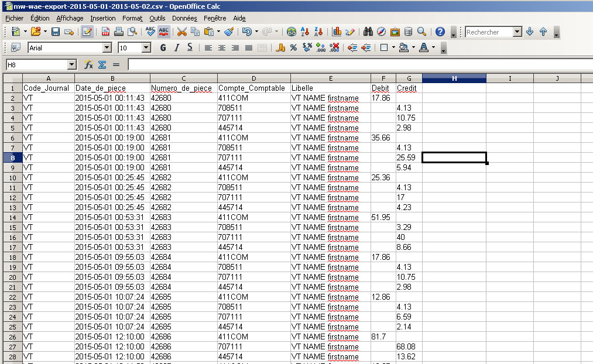The height and width of the screenshot is (364, 593).
Task: Expand the font name dropdown
Action: point(107,48)
